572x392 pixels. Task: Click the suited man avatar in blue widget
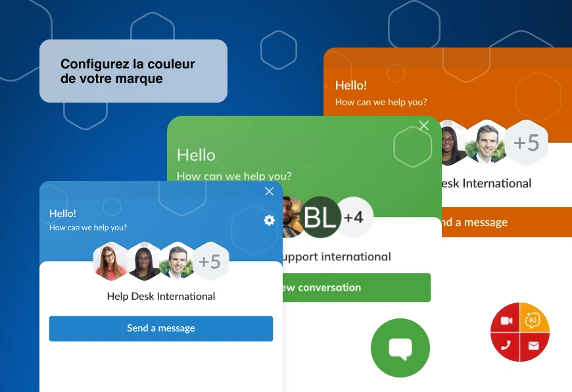pos(176,262)
